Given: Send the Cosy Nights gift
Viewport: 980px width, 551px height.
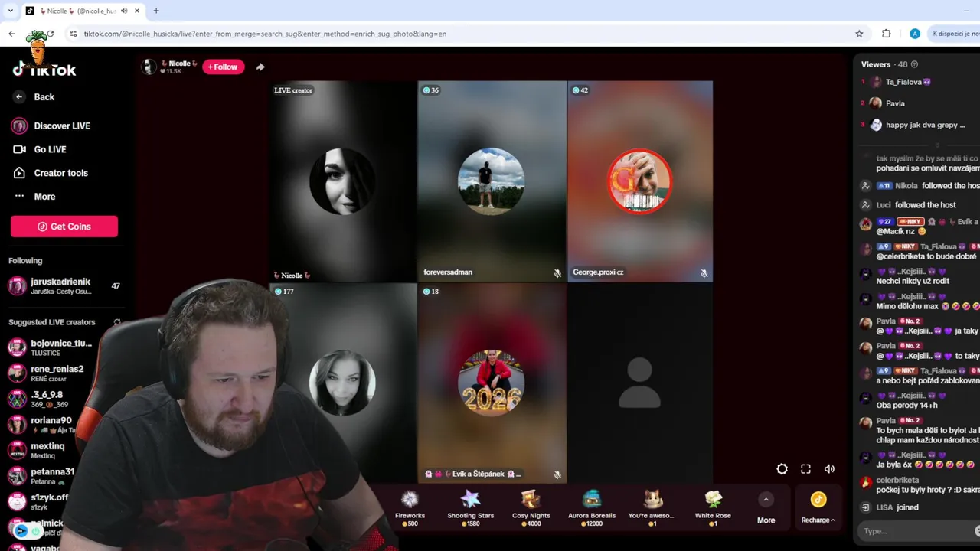Looking at the screenshot, I should tap(531, 508).
